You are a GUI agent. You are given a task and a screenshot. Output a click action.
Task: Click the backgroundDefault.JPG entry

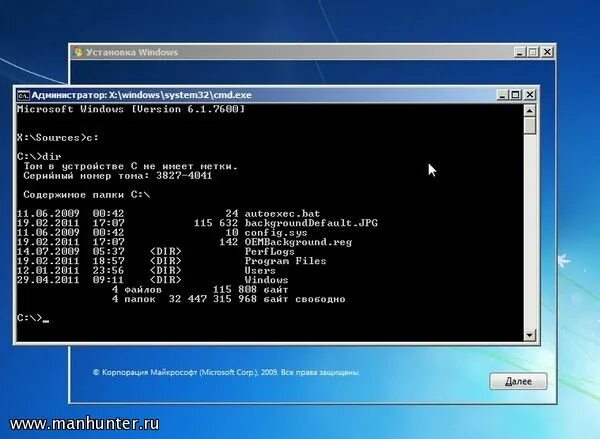(x=311, y=223)
